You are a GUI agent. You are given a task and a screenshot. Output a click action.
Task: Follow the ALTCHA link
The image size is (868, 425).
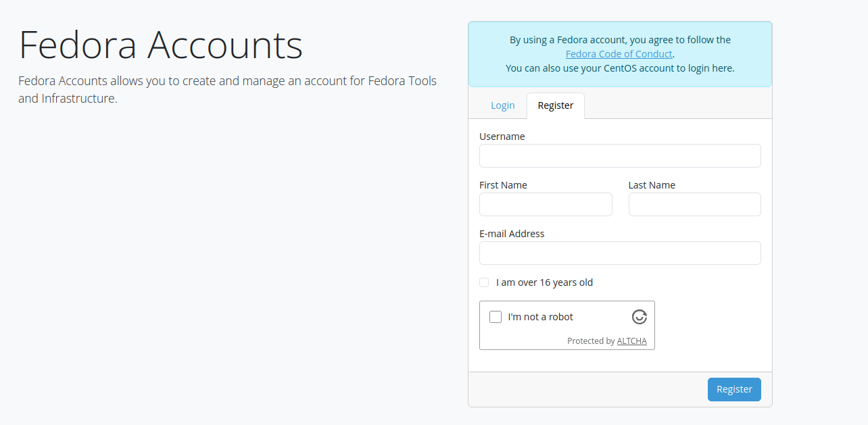632,341
